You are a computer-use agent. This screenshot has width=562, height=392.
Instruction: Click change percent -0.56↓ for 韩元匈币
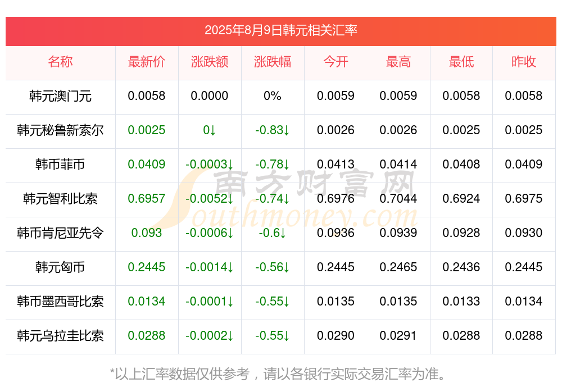coord(273,267)
